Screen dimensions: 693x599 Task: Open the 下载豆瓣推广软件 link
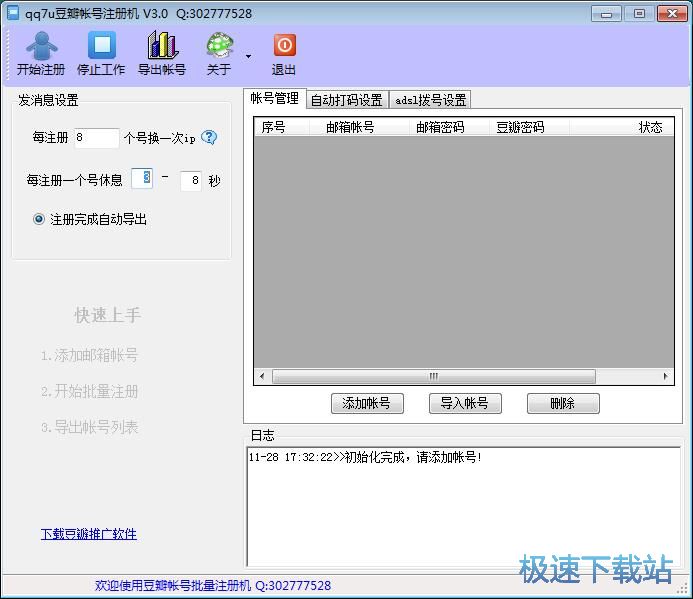(x=88, y=534)
